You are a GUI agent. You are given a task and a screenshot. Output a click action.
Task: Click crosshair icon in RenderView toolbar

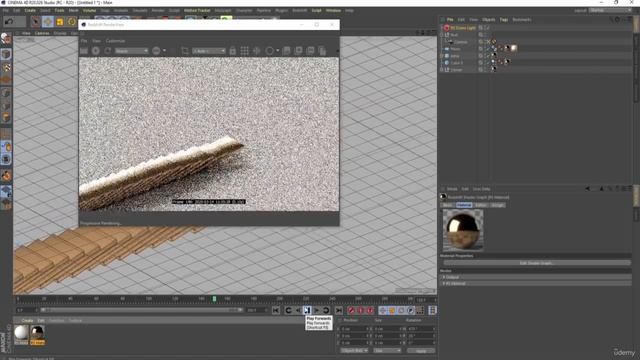pos(257,51)
